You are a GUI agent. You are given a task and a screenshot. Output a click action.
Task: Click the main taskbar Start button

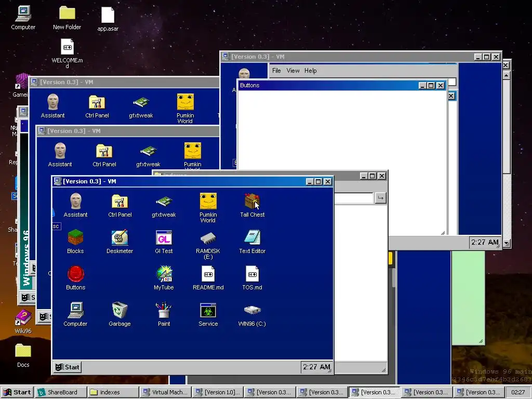pyautogui.click(x=17, y=392)
